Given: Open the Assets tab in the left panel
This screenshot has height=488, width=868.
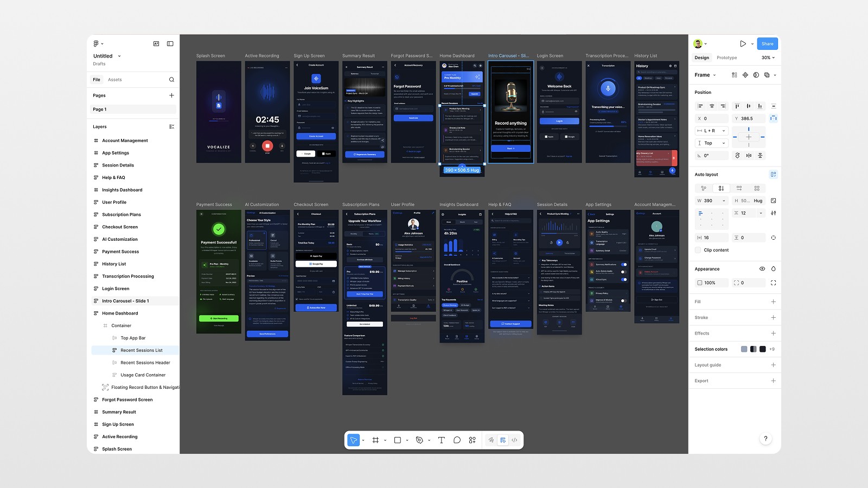Looking at the screenshot, I should [114, 79].
